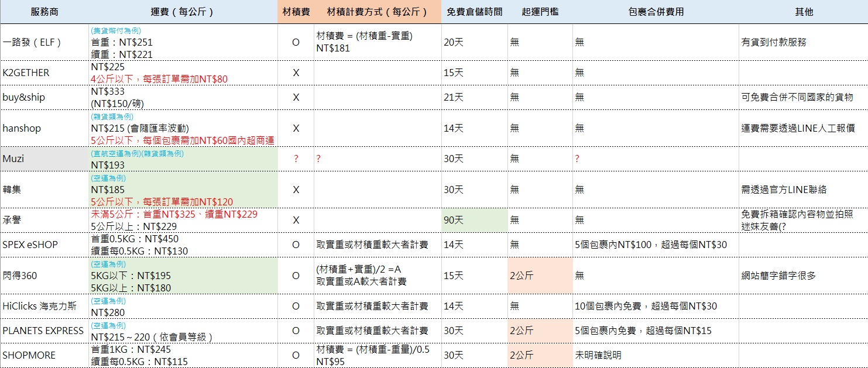
Task: Select the 韓集 NT$185 fee cell
Action: 183,190
